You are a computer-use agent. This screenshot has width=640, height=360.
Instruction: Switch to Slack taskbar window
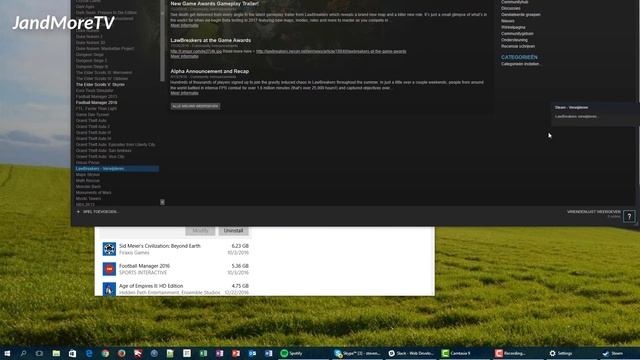[411, 353]
